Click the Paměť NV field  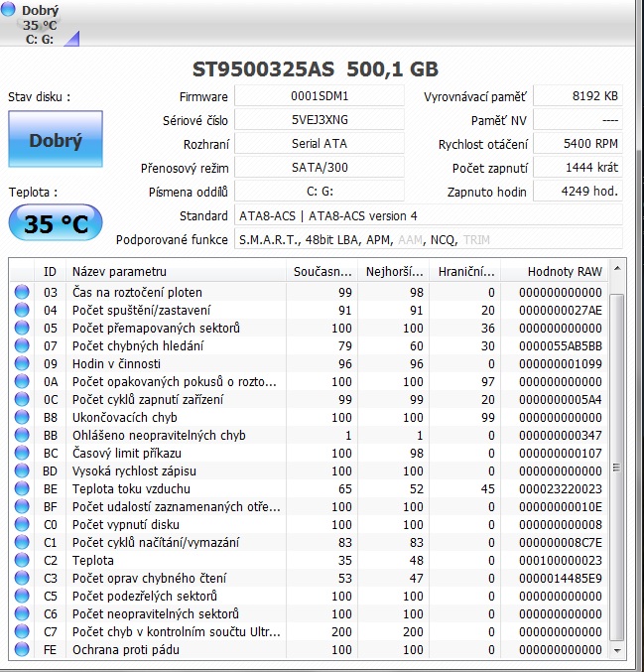tap(578, 119)
